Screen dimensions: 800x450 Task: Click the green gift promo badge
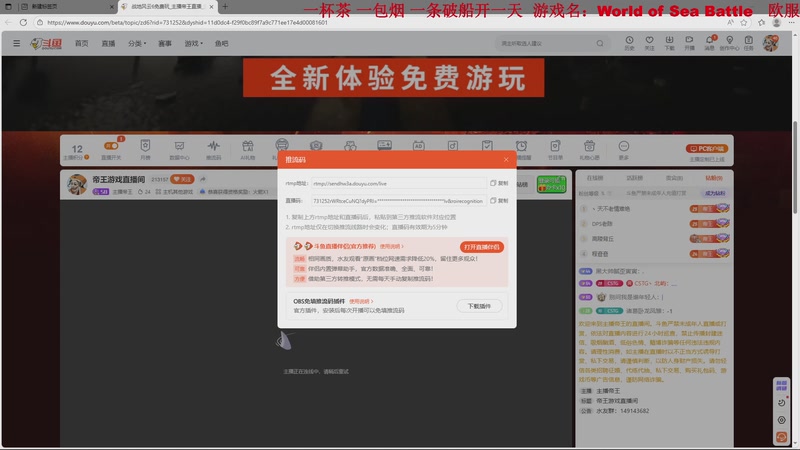[552, 184]
